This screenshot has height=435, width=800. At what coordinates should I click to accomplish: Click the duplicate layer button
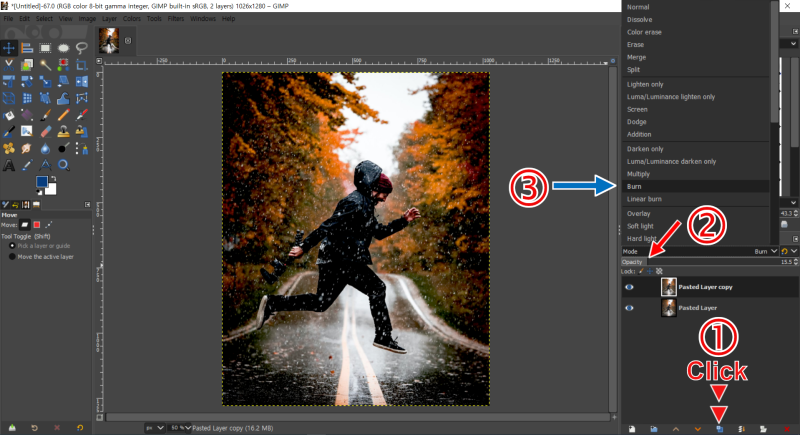[x=719, y=429]
